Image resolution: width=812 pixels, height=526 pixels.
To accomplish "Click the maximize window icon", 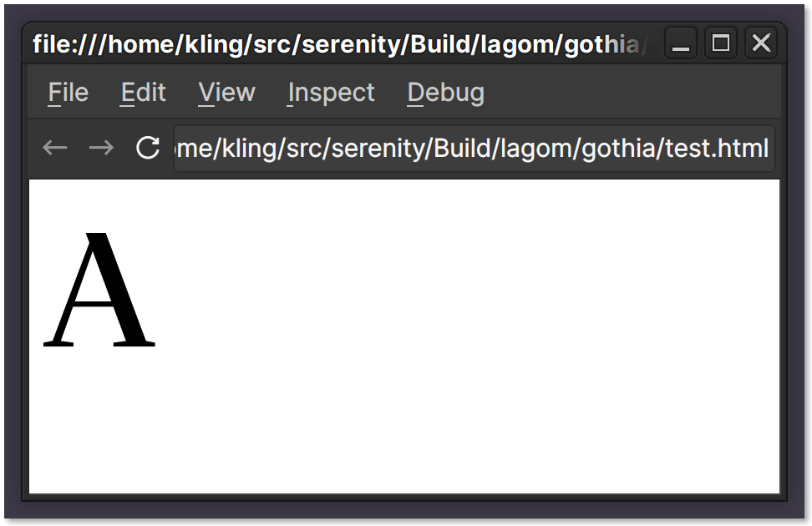I will point(720,43).
